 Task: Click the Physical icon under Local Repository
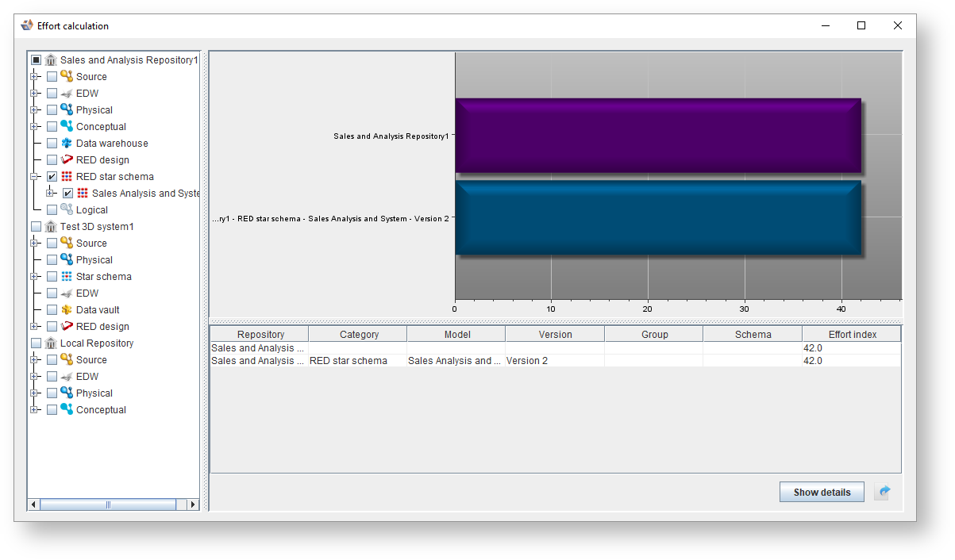pyautogui.click(x=67, y=393)
